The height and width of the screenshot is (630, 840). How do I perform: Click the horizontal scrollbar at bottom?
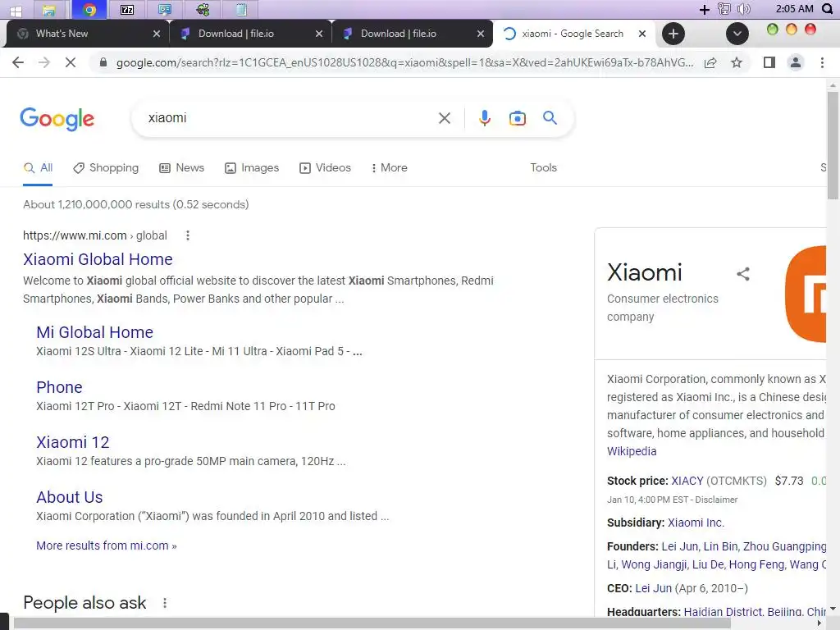(372, 623)
